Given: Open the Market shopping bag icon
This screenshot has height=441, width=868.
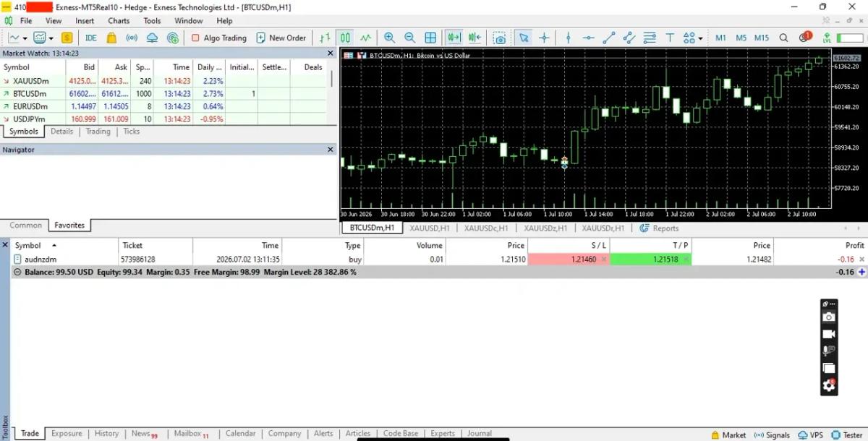Looking at the screenshot, I should coord(111,38).
